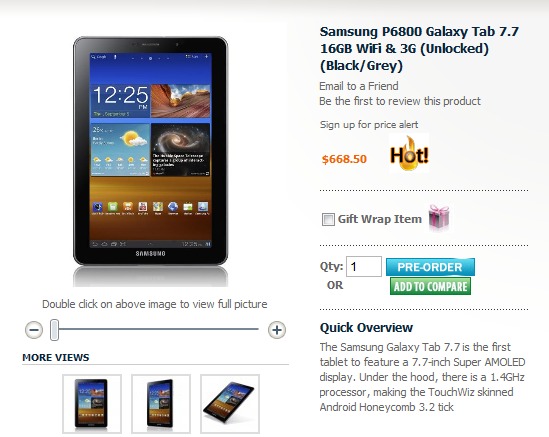
Task: Click the PRE-ORDER button
Action: tap(430, 267)
